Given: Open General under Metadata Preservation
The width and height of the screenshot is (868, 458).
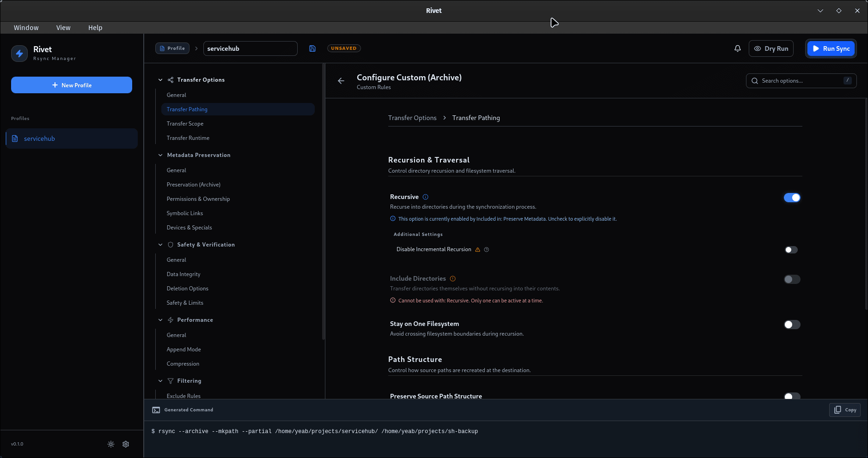Looking at the screenshot, I should 238,170.
